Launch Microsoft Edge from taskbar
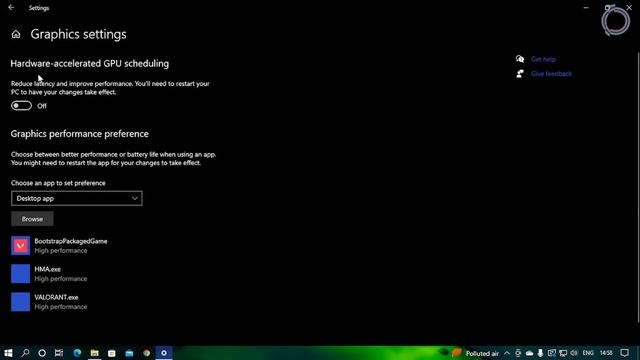This screenshot has width=640, height=360. [x=77, y=353]
